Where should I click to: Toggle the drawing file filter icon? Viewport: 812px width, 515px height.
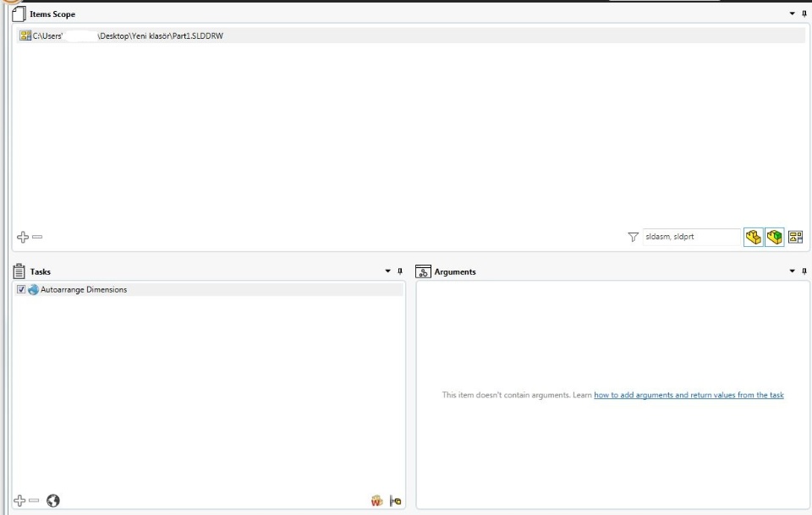point(795,237)
